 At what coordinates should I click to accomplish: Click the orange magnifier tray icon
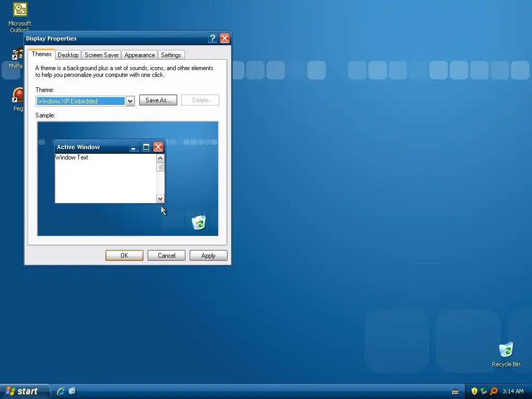(x=494, y=391)
